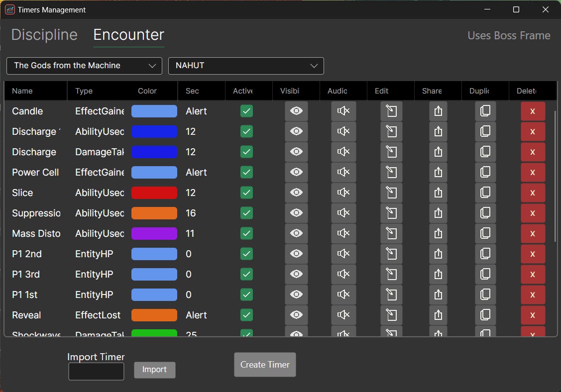561x392 pixels.
Task: Share the Power Cell timer
Action: pyautogui.click(x=438, y=172)
